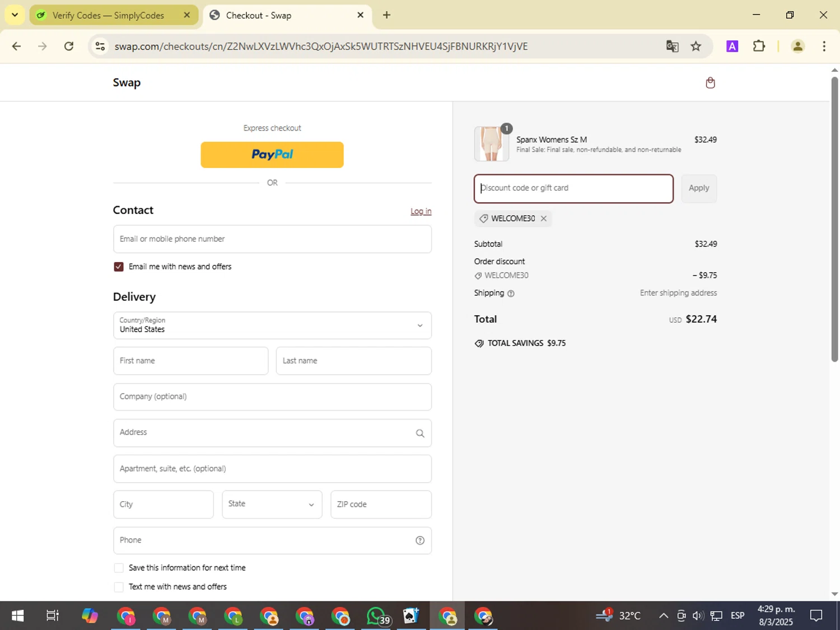Focus the Discount code or gift card field
840x630 pixels.
click(573, 188)
